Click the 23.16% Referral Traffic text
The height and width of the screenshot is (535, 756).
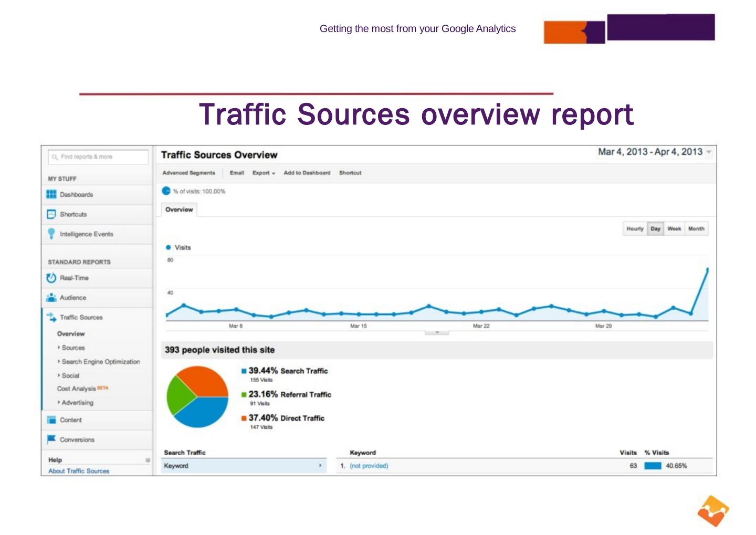pyautogui.click(x=290, y=394)
